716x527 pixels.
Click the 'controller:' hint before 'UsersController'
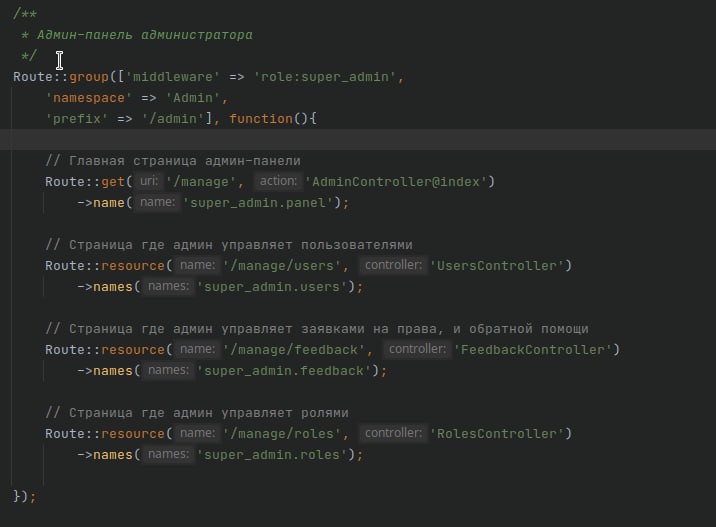(393, 265)
